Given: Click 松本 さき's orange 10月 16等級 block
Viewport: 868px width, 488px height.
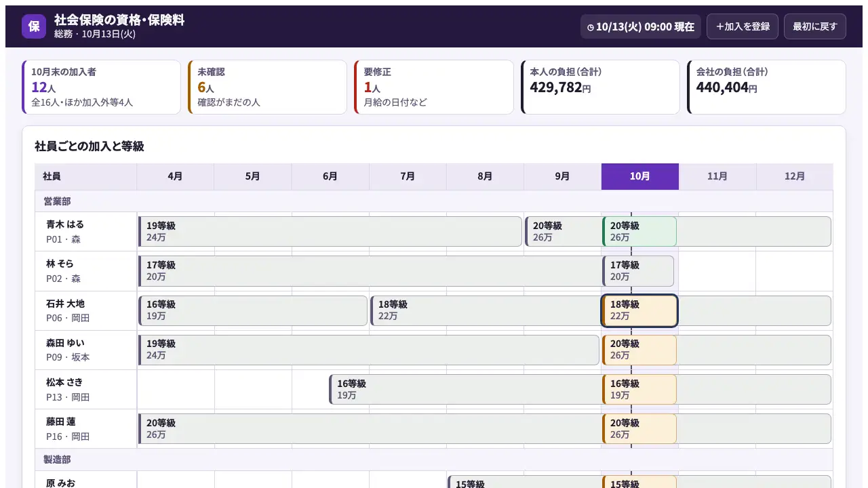Looking at the screenshot, I should pos(639,389).
